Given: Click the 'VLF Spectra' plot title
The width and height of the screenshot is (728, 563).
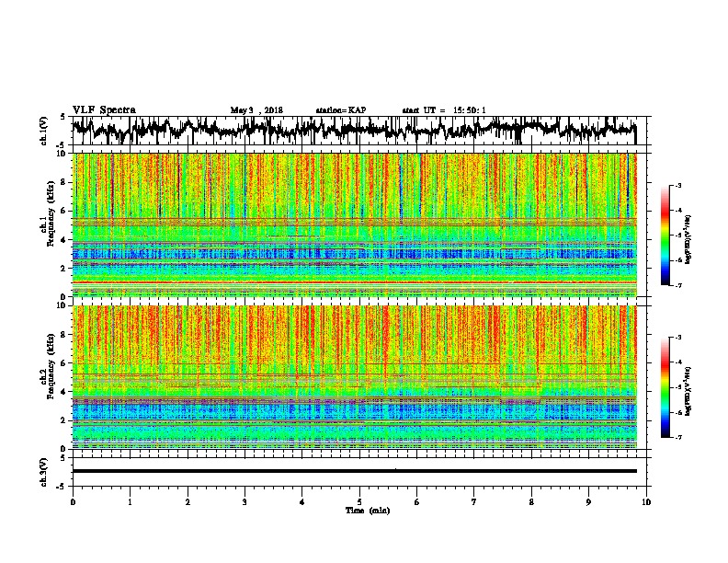Looking at the screenshot, I should click(104, 109).
